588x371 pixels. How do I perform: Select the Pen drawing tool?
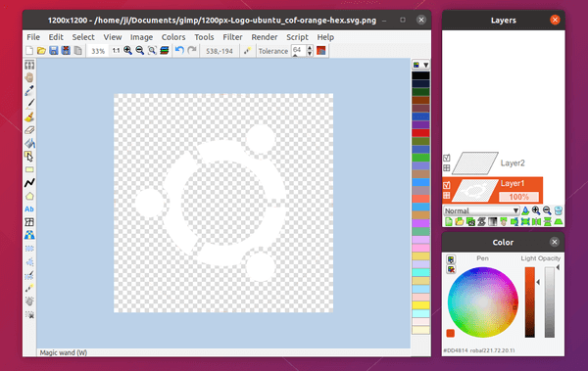coord(29,104)
